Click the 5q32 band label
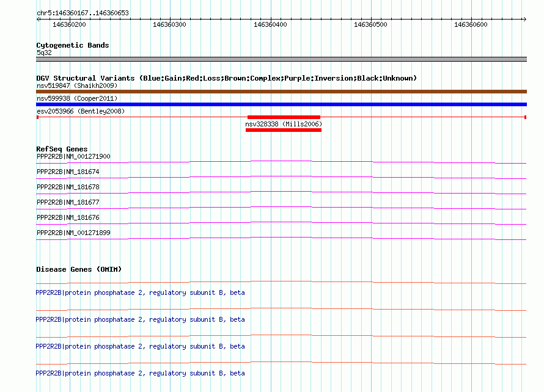The width and height of the screenshot is (544, 392). click(x=44, y=53)
